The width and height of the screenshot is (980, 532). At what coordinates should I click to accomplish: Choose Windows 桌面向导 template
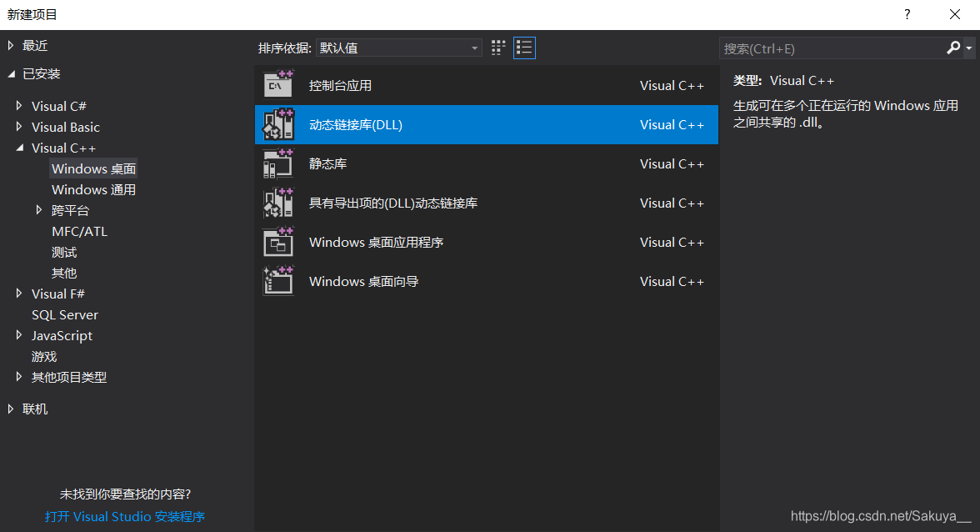(x=487, y=281)
